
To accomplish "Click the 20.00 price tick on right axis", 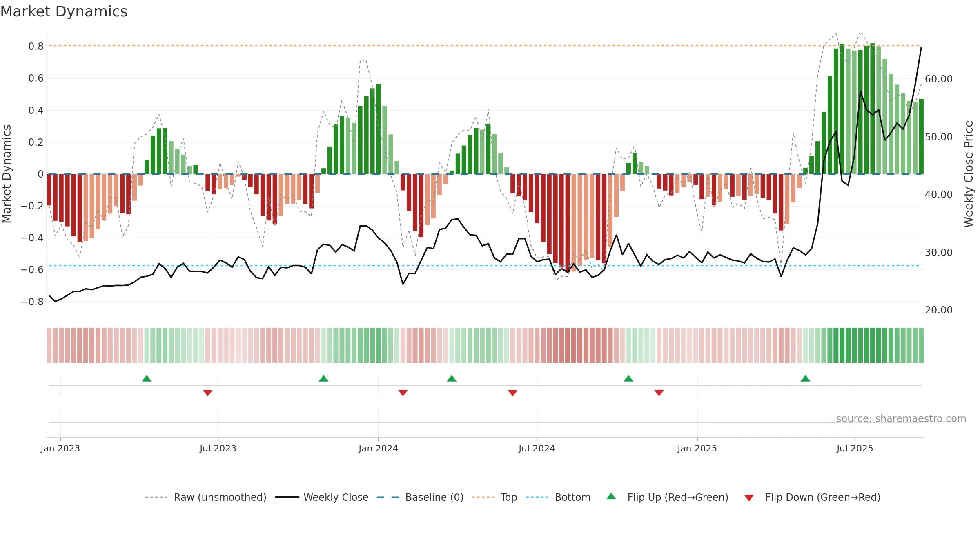I will pos(939,310).
